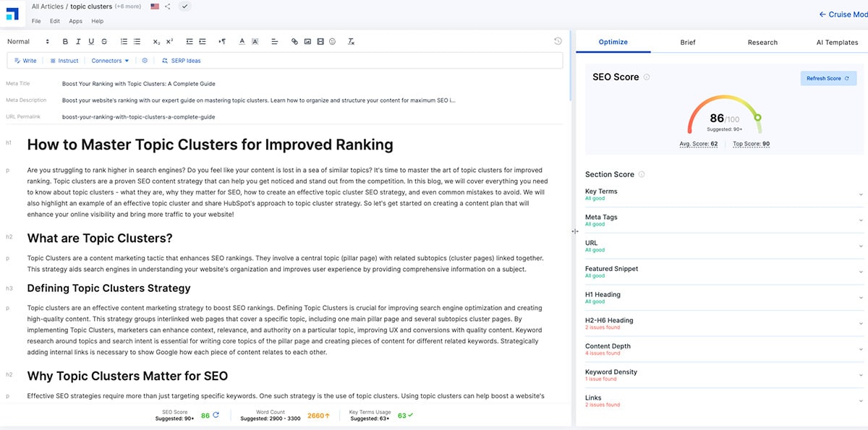This screenshot has height=430, width=868.
Task: Open the emoji picker icon
Action: (332, 42)
